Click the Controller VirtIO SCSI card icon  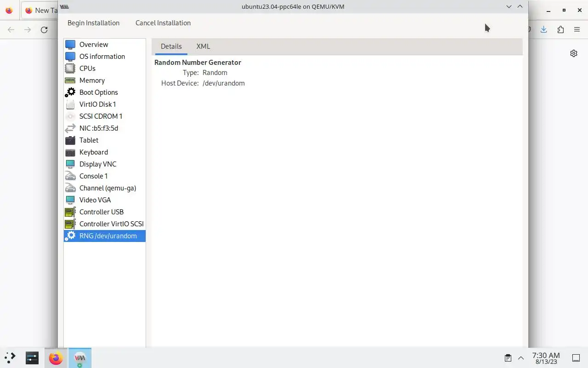[70, 224]
